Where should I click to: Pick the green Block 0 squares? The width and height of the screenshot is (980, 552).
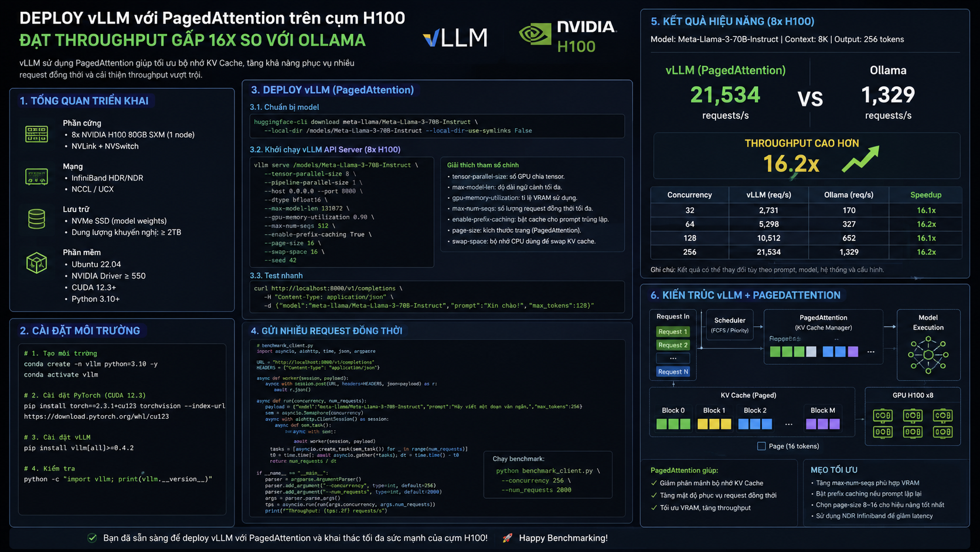click(673, 424)
